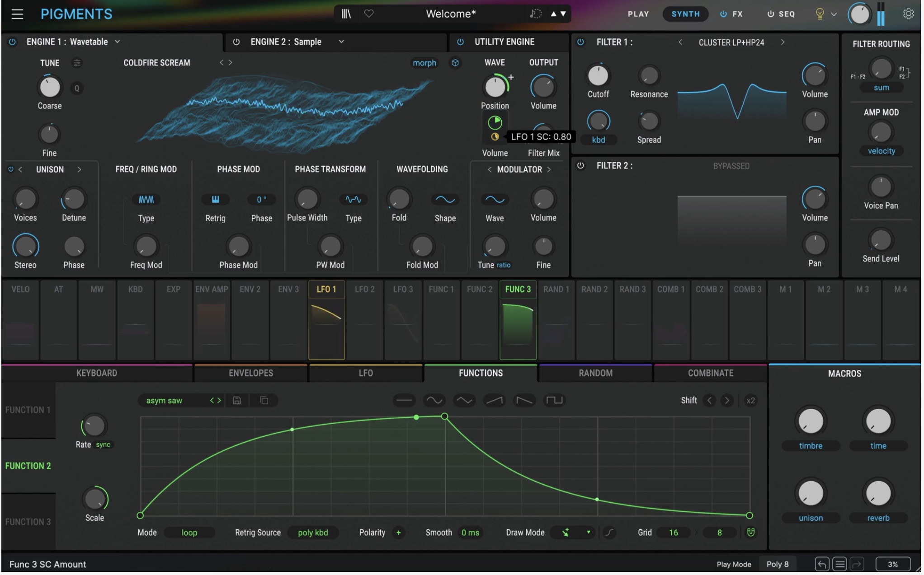924x575 pixels.
Task: Click the heart favorite preset icon
Action: click(369, 14)
